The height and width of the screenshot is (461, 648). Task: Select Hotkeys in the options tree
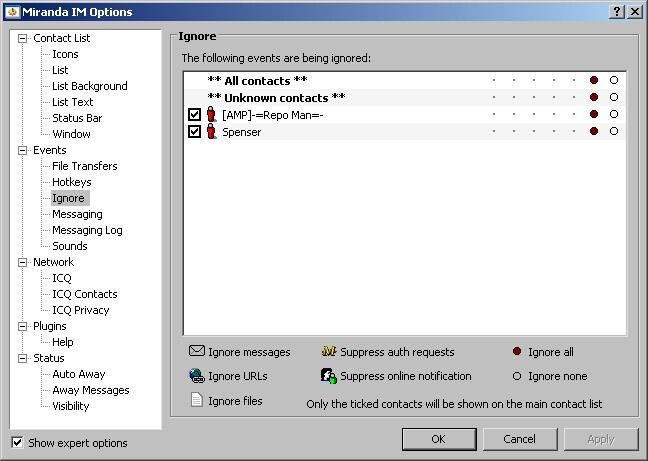pyautogui.click(x=71, y=182)
